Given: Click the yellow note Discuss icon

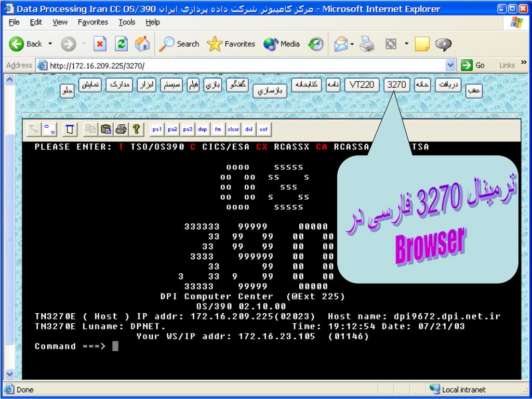Looking at the screenshot, I should point(422,44).
